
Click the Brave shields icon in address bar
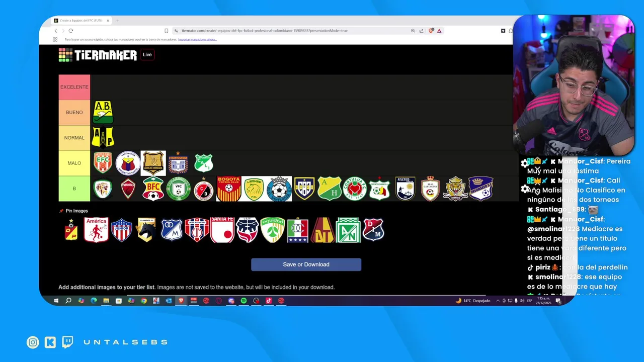point(431,31)
